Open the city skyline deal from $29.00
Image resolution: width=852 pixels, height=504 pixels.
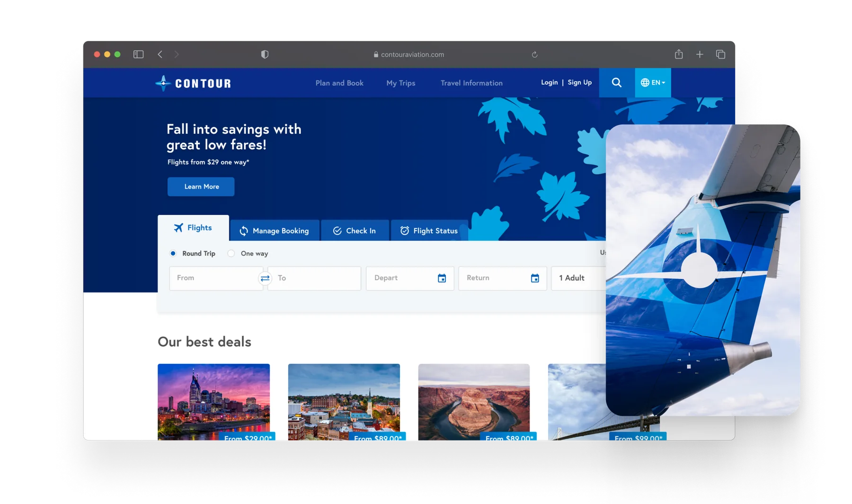pyautogui.click(x=214, y=402)
